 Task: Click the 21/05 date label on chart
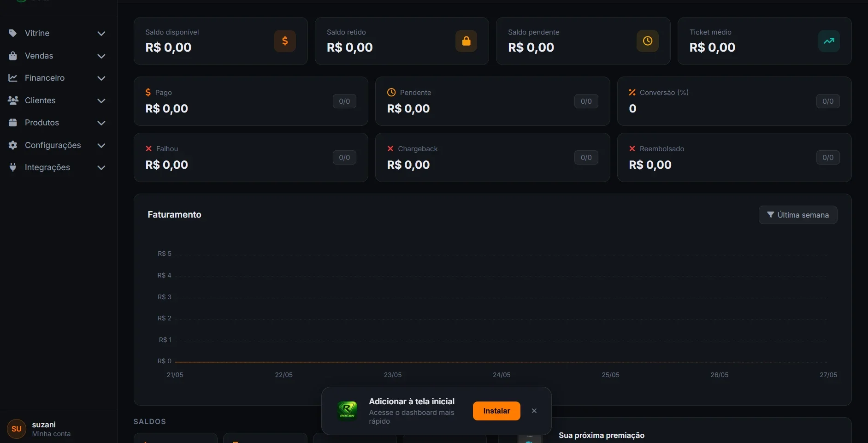tap(175, 375)
